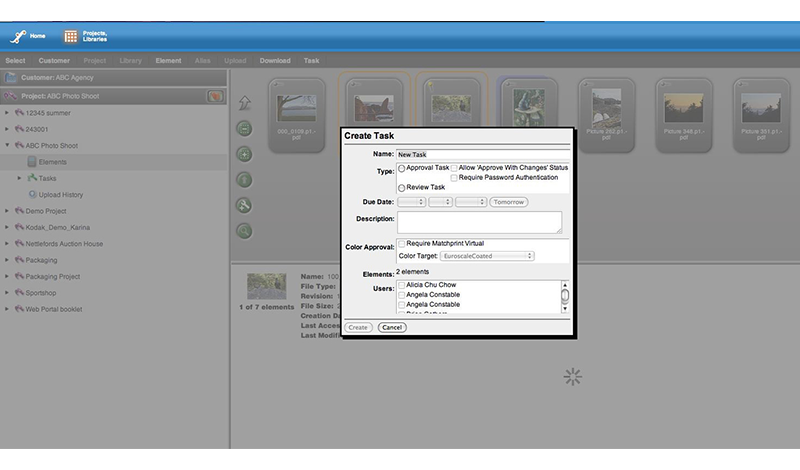Open Projects, Libraries grid icon
Image resolution: width=800 pixels, height=470 pixels.
click(71, 36)
